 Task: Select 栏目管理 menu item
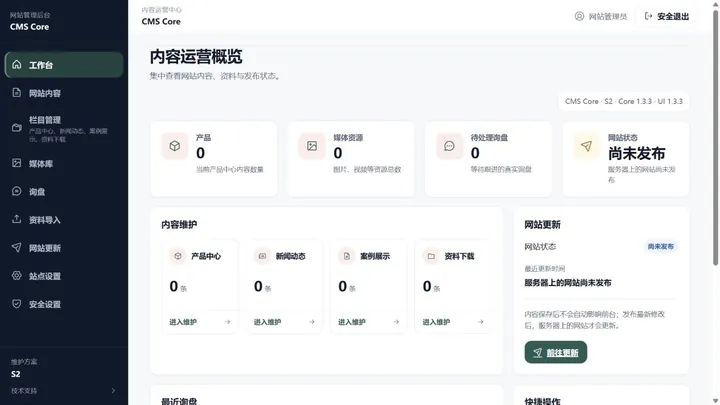pos(64,128)
